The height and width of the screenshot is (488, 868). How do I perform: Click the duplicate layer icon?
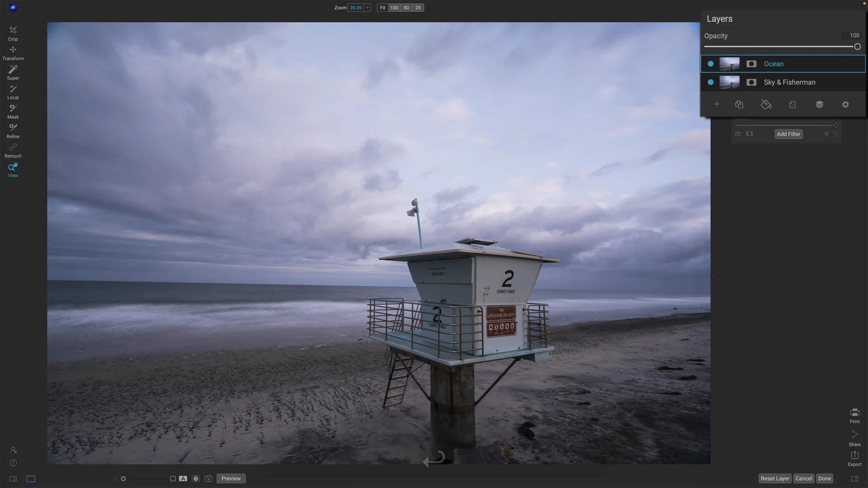[739, 104]
